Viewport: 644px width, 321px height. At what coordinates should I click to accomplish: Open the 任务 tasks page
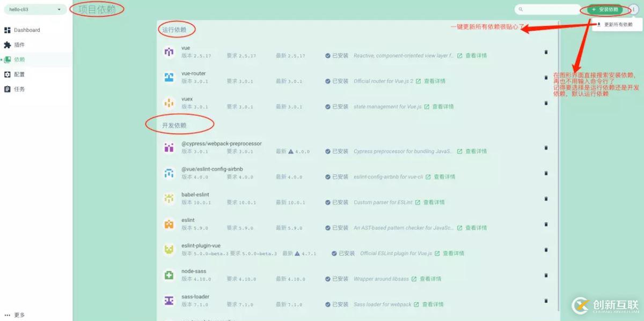(x=14, y=89)
